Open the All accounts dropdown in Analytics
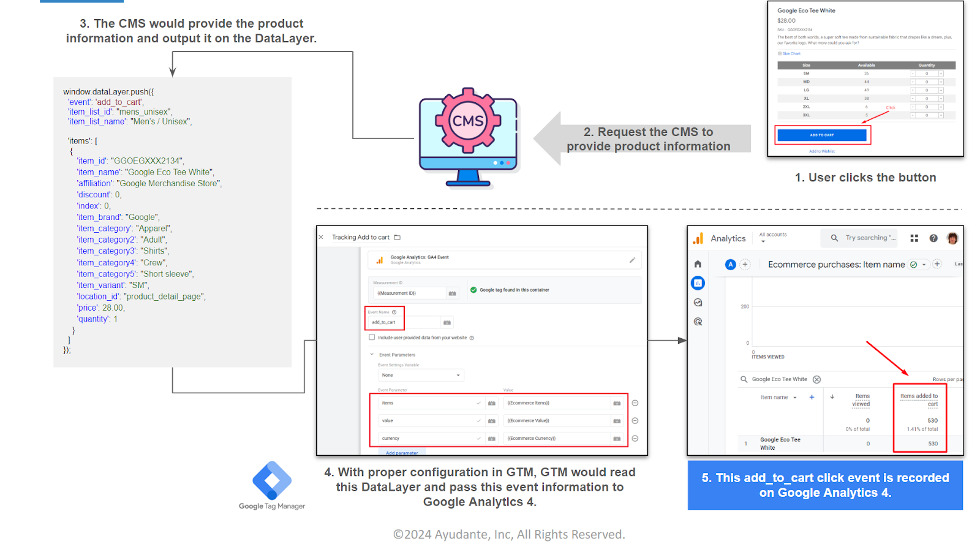 (x=773, y=237)
